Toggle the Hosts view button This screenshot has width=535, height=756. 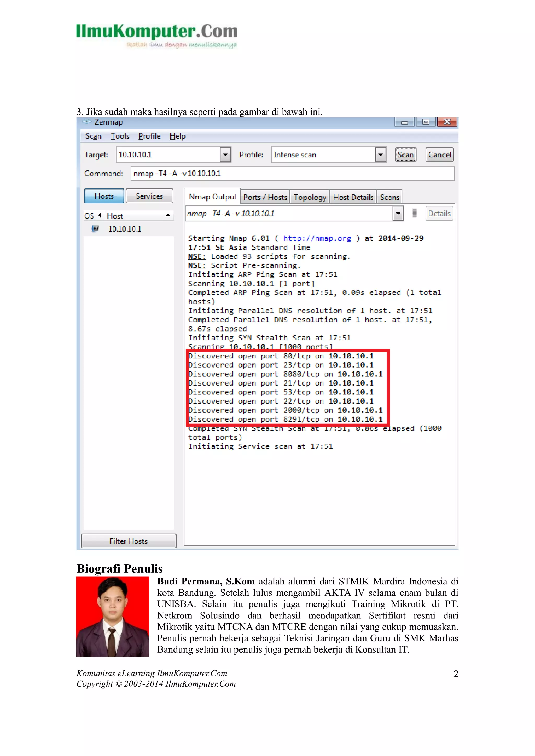point(104,196)
